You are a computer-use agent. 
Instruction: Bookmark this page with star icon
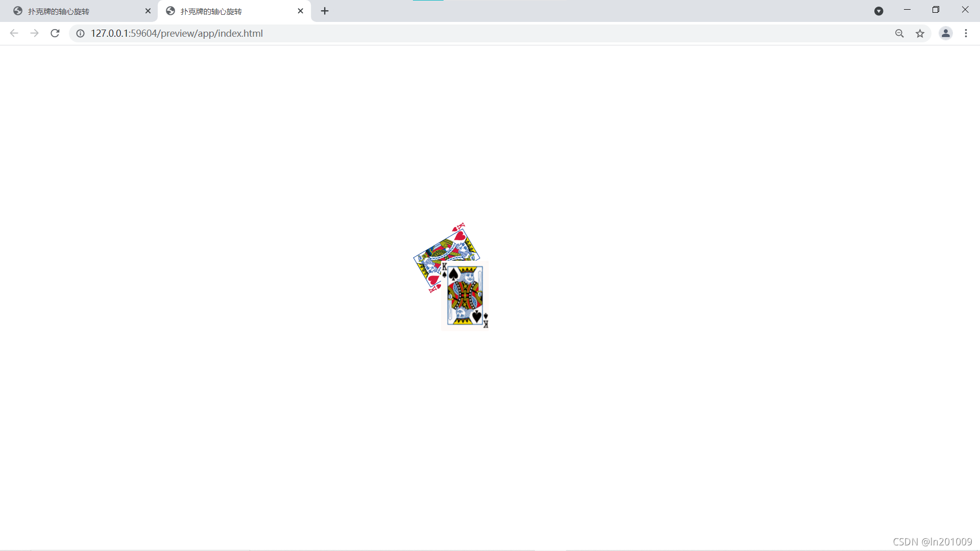(920, 33)
